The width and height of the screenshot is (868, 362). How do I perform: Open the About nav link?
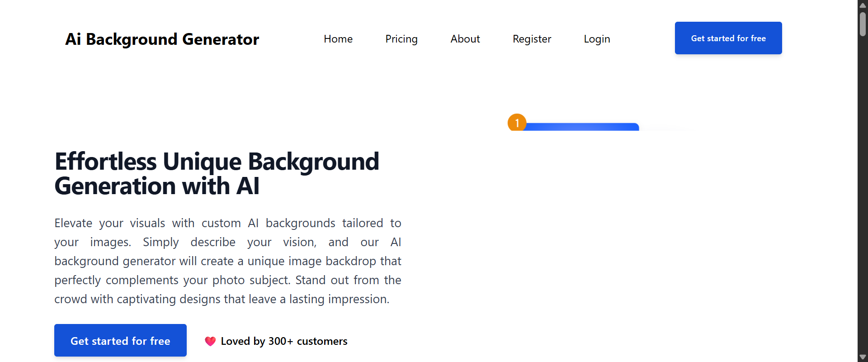pyautogui.click(x=465, y=39)
